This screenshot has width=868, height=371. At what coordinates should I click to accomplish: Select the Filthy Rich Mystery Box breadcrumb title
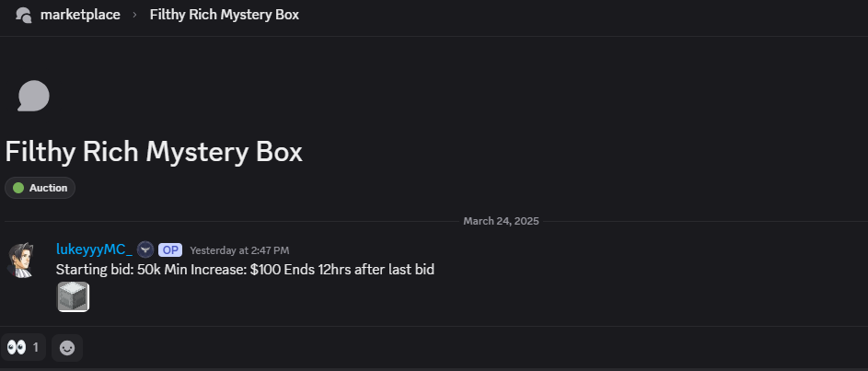point(224,15)
